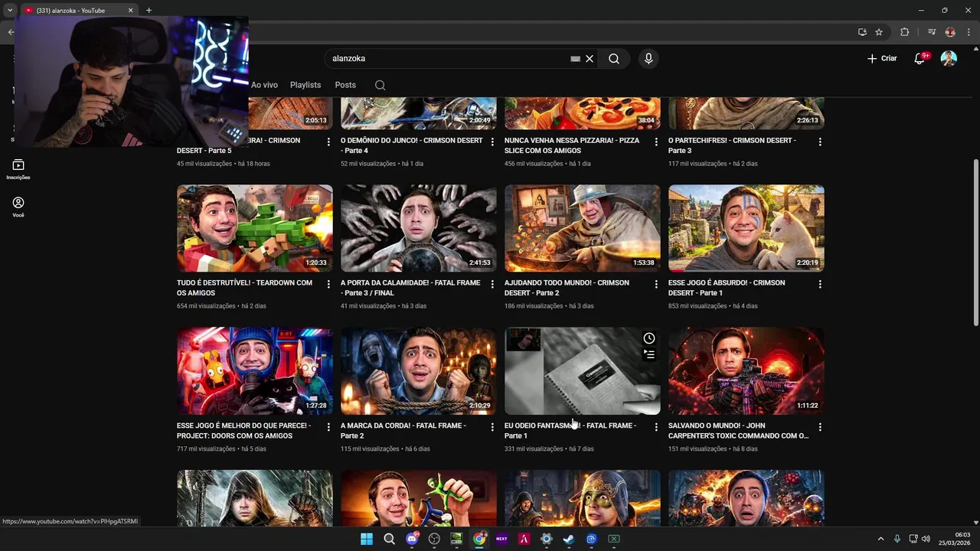Open OBS Studio from the taskbar

click(434, 539)
